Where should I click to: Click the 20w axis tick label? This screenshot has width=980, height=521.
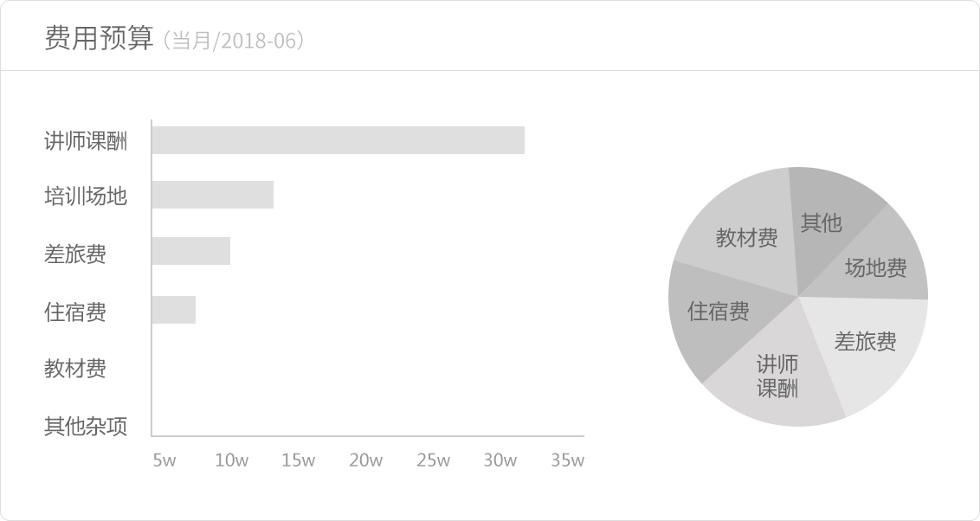(x=365, y=460)
